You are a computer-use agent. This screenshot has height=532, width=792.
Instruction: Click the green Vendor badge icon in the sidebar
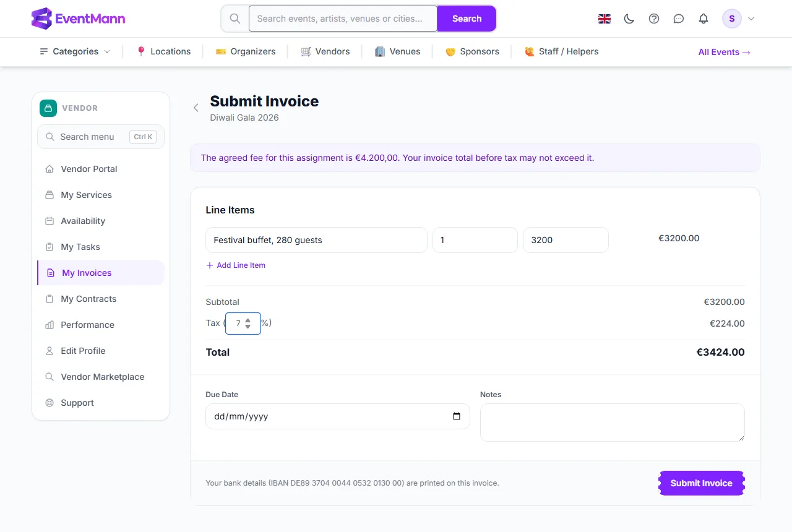point(48,108)
